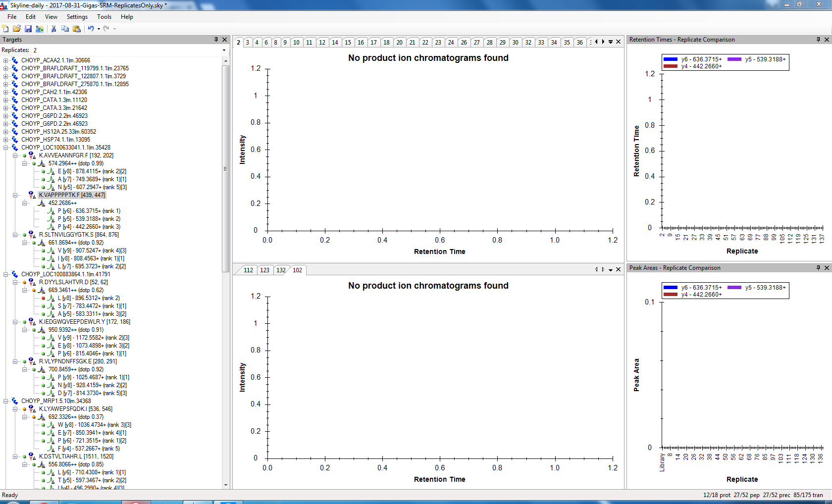
Task: Expand the CHOYP_ACAA2.1.1 protein node
Action: point(6,60)
